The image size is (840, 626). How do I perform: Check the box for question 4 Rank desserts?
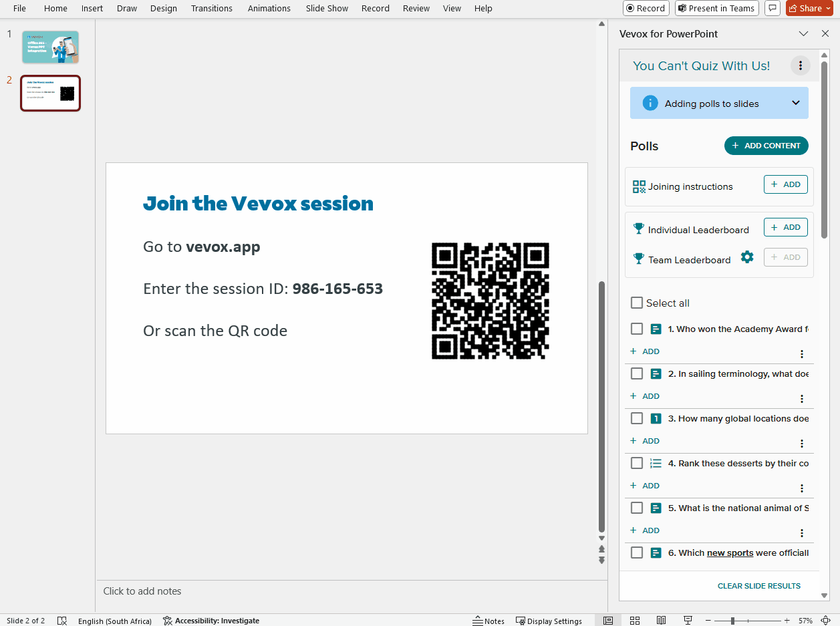[x=637, y=463]
